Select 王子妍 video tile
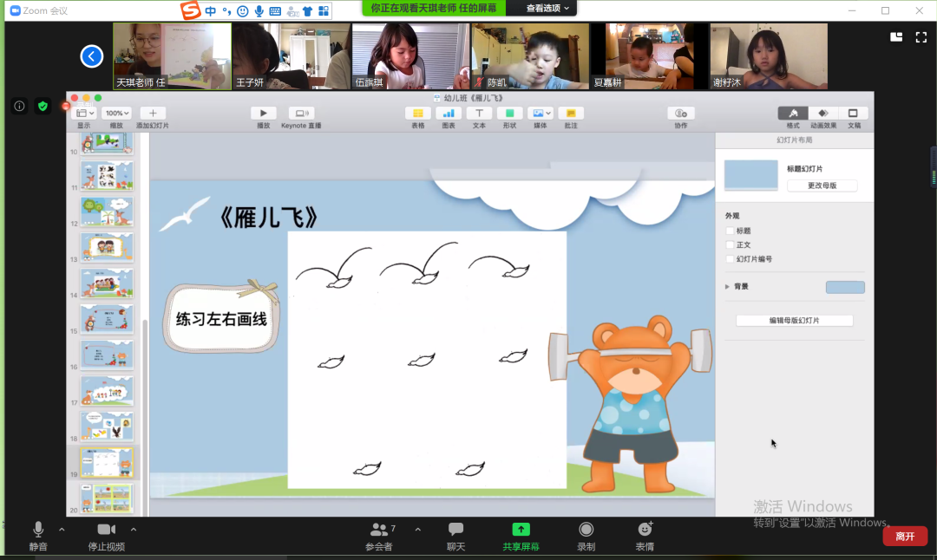 291,56
